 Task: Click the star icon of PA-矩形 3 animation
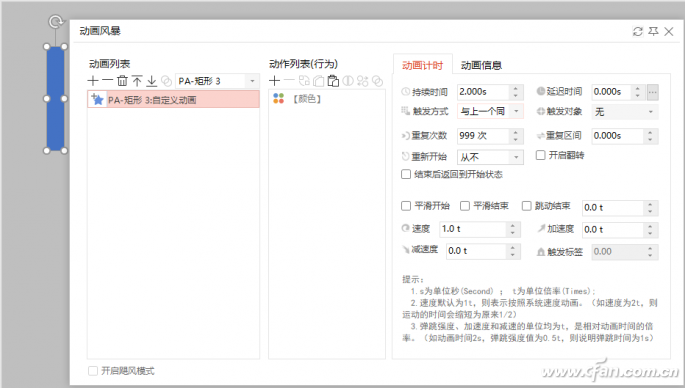tap(97, 100)
